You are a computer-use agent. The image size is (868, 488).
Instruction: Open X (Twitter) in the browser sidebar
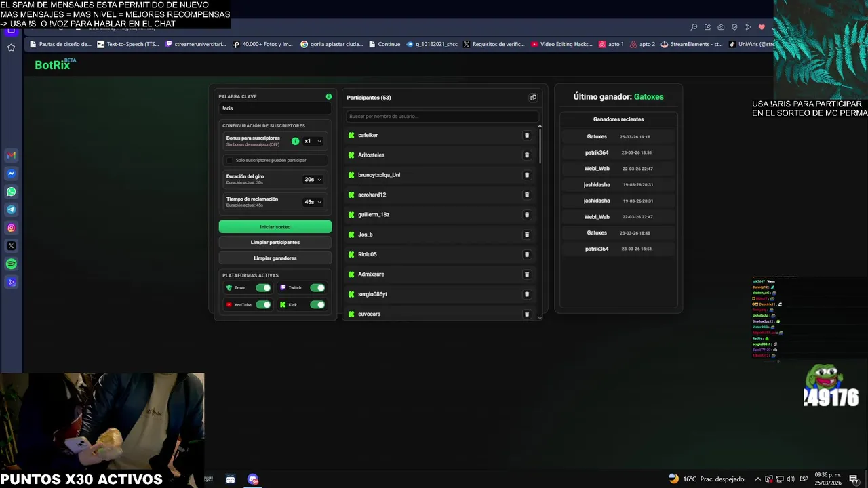tap(11, 246)
